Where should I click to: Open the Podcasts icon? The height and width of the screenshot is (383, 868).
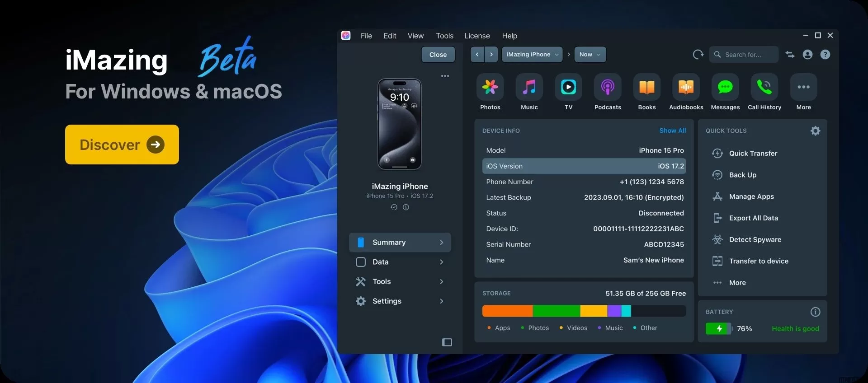tap(608, 87)
